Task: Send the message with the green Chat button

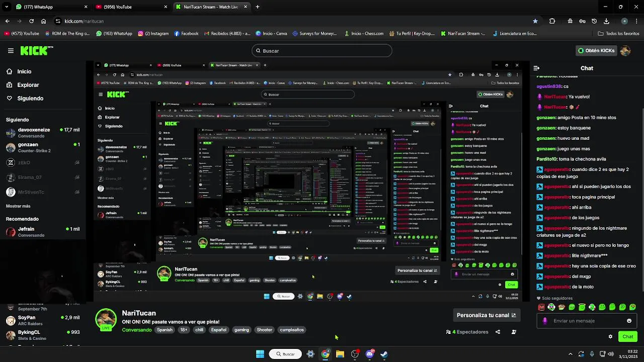Action: pos(628,336)
